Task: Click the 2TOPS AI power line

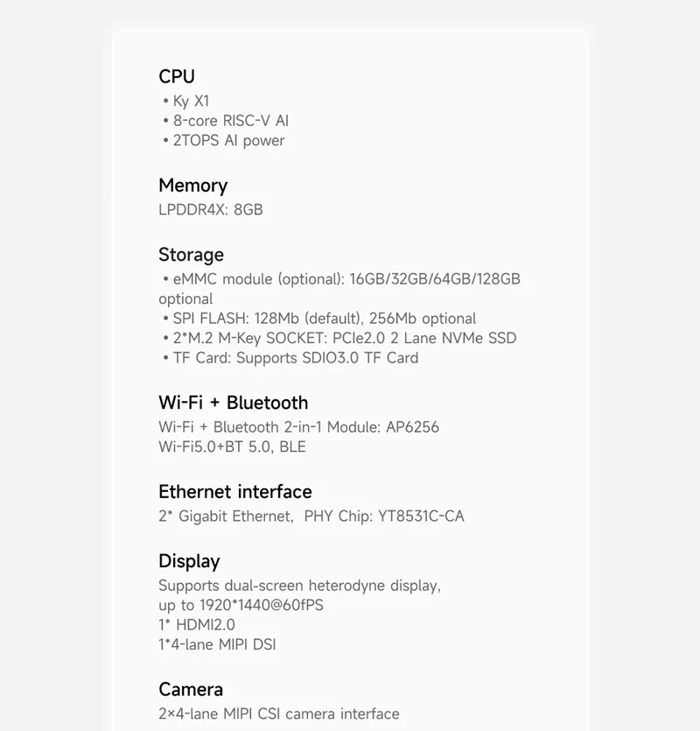Action: click(x=223, y=140)
